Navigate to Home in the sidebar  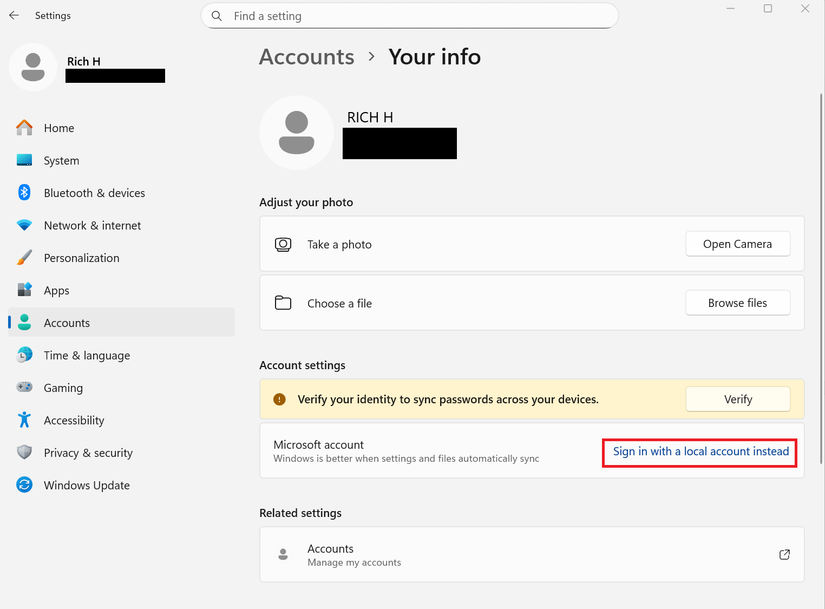tap(24, 128)
